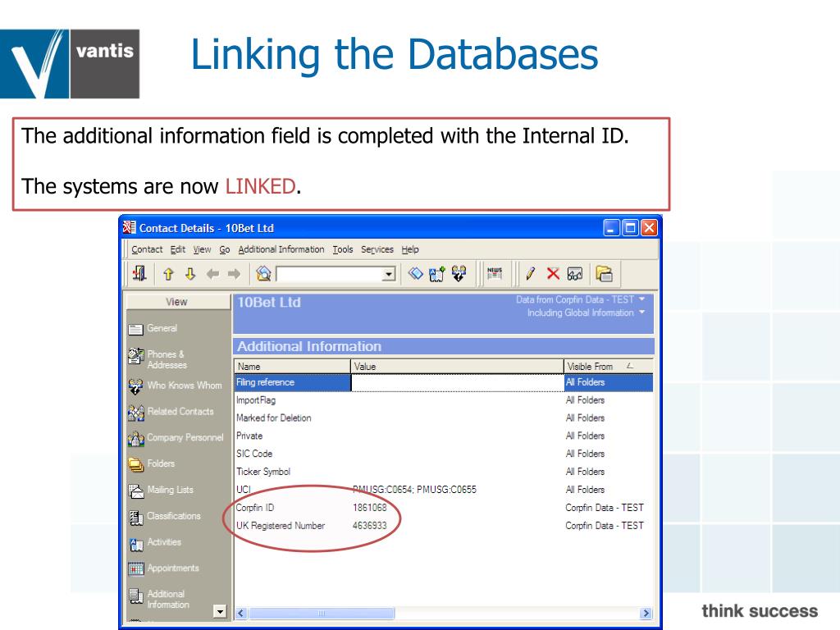Open the toolbar search combo box dropdown
The height and width of the screenshot is (630, 840).
(388, 274)
